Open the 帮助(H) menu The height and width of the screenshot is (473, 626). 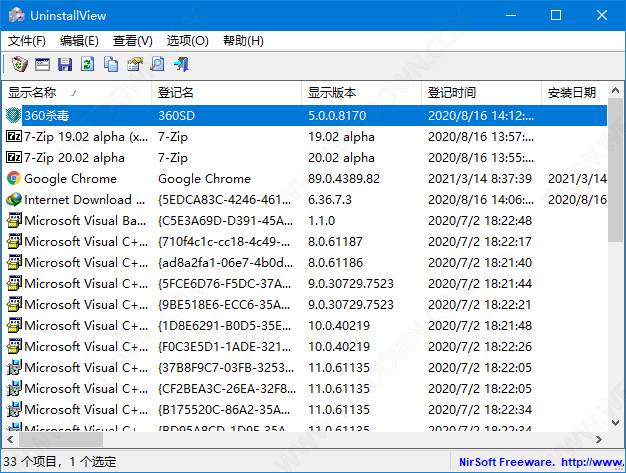point(243,41)
